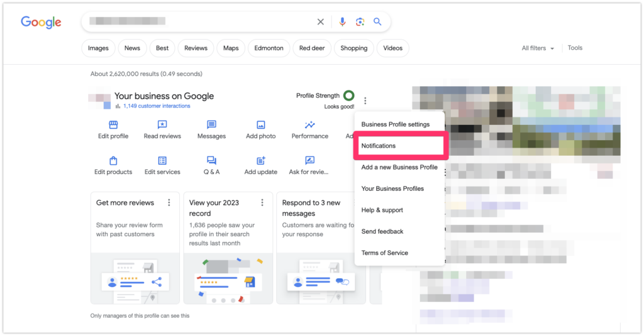Open options on View your 2023 record card
The height and width of the screenshot is (336, 644).
(x=262, y=203)
